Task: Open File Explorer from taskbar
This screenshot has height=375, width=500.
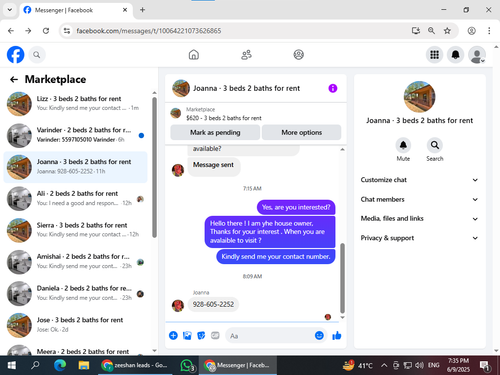Action: pyautogui.click(x=84, y=365)
